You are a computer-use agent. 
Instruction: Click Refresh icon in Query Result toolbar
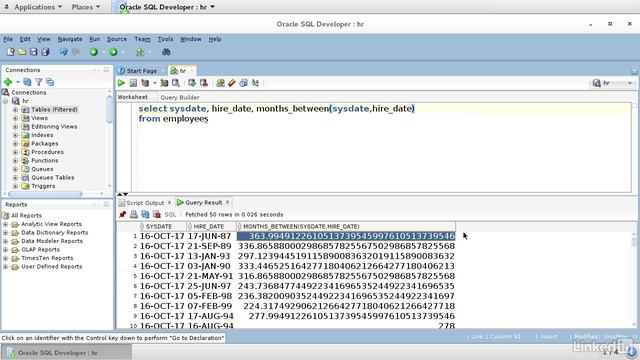pos(145,214)
